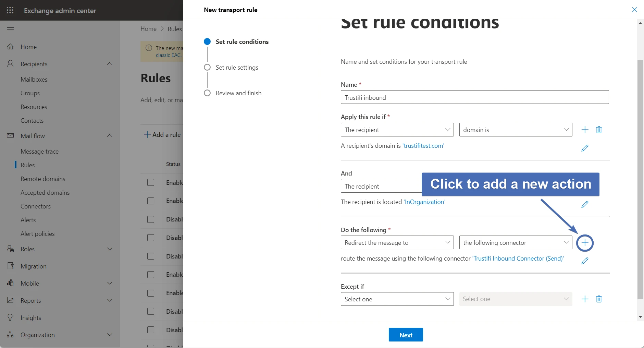
Task: Edit the Trustifi Inbound Connector action
Action: tap(585, 261)
